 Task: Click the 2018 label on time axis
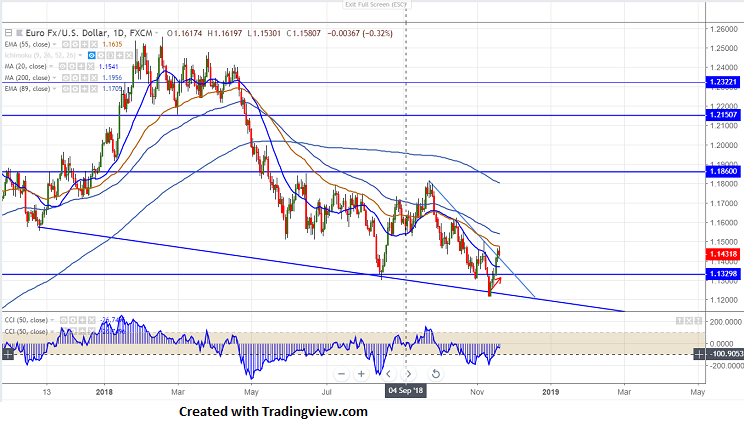click(104, 392)
